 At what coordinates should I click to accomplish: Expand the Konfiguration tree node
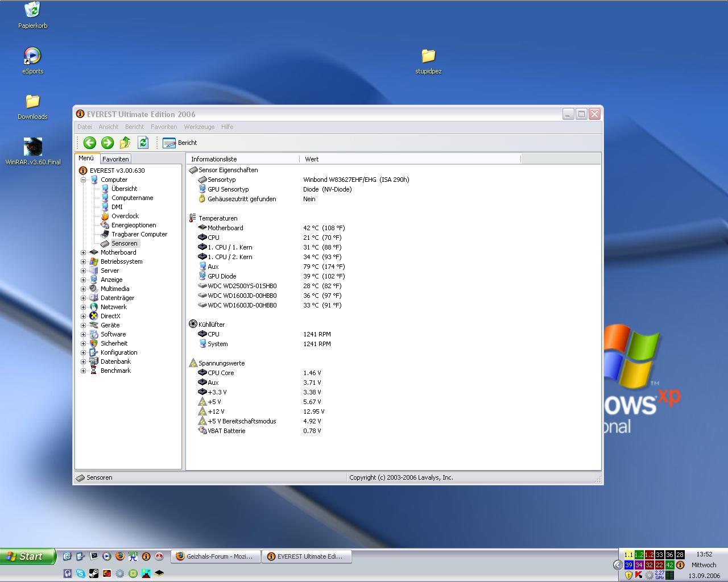pyautogui.click(x=83, y=352)
